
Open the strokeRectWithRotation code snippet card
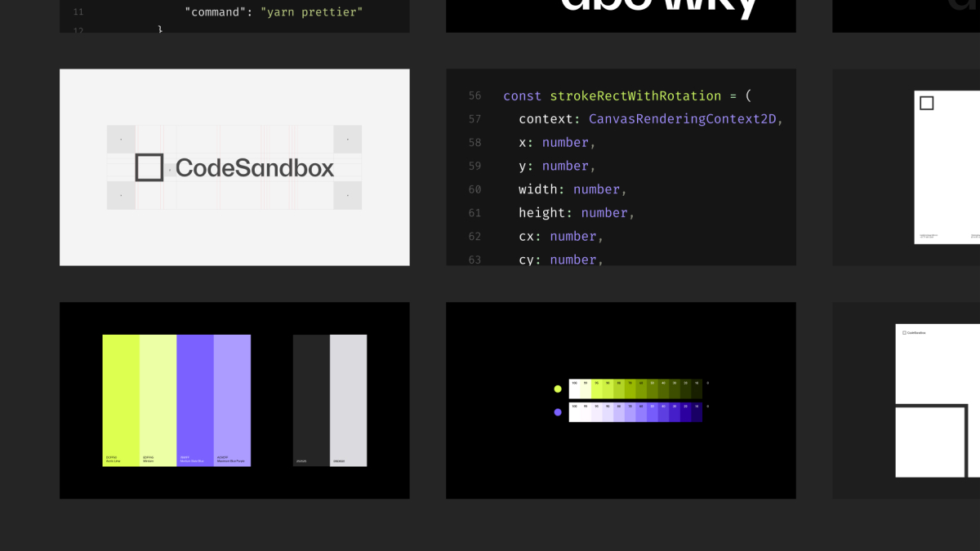[x=621, y=167]
